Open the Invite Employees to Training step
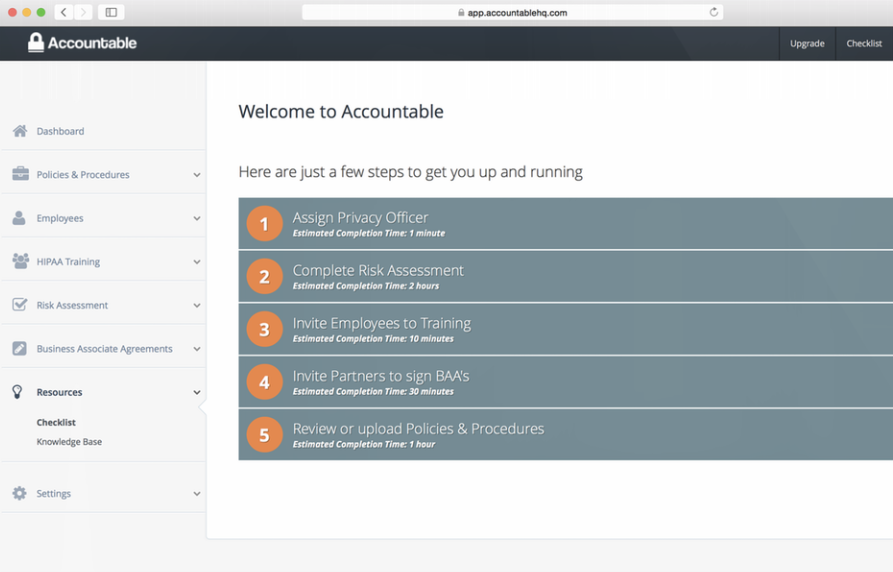 [x=566, y=329]
